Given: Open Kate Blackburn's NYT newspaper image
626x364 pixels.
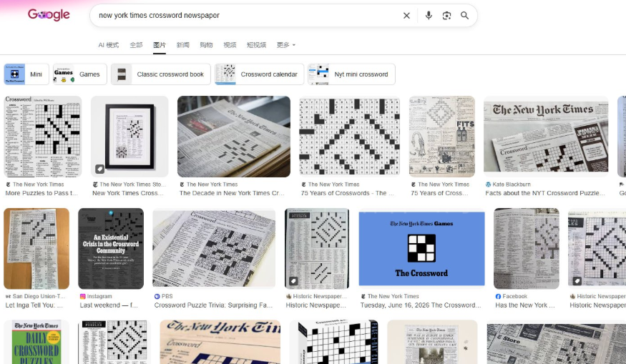Looking at the screenshot, I should tap(546, 137).
